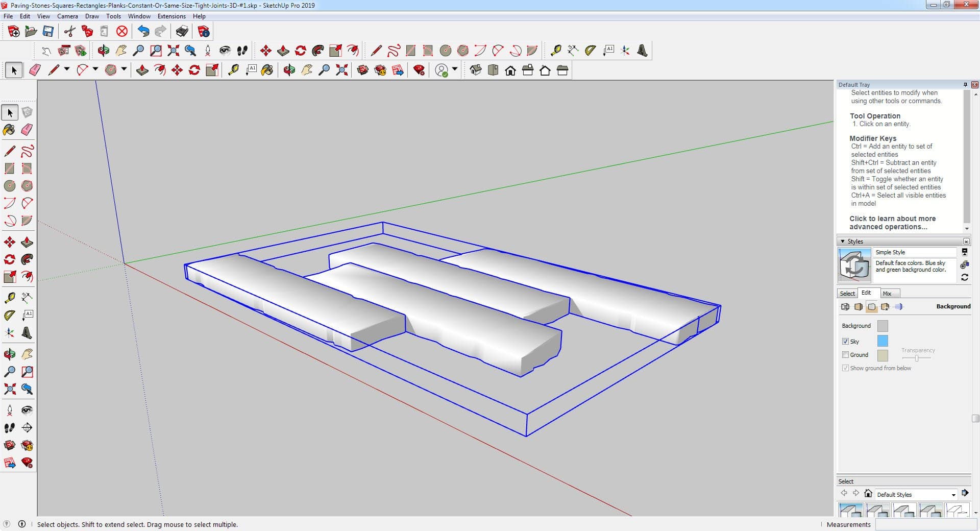Click the Undo arrow icon

(x=143, y=32)
